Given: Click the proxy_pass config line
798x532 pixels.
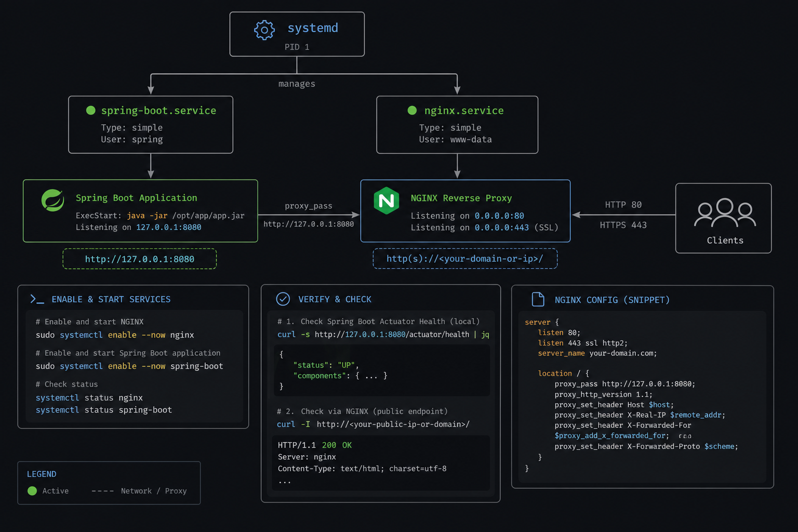Looking at the screenshot, I should pos(625,384).
